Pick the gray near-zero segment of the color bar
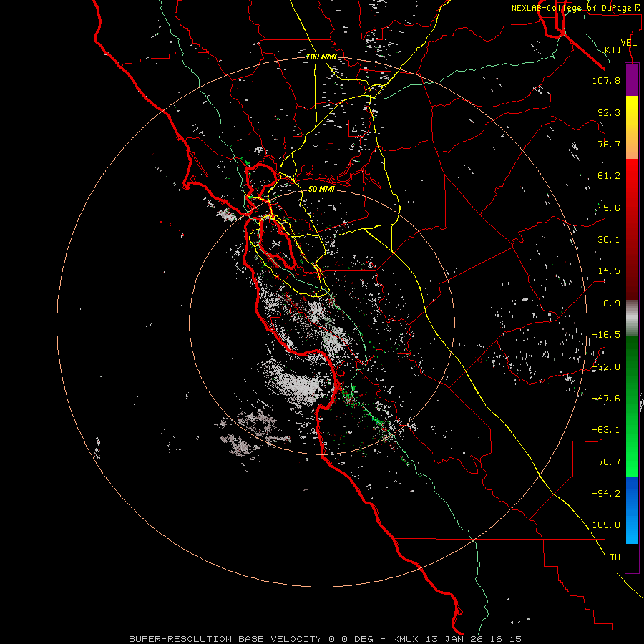Image resolution: width=644 pixels, height=644 pixels. point(632,318)
